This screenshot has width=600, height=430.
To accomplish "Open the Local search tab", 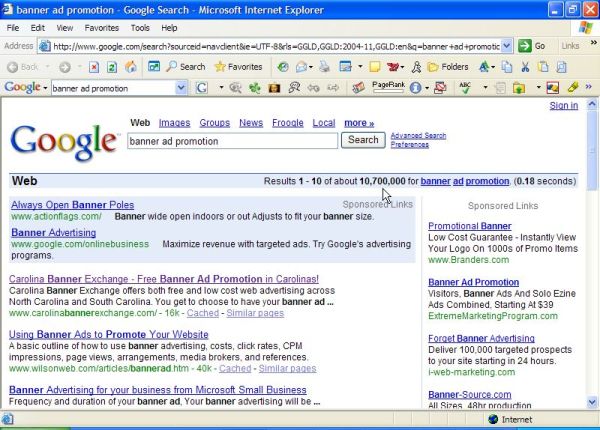I will tap(324, 123).
